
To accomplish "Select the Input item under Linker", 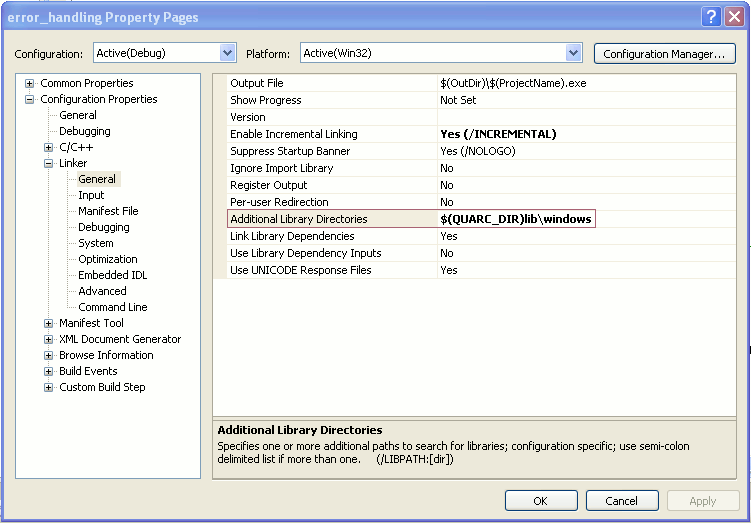I will coord(91,195).
